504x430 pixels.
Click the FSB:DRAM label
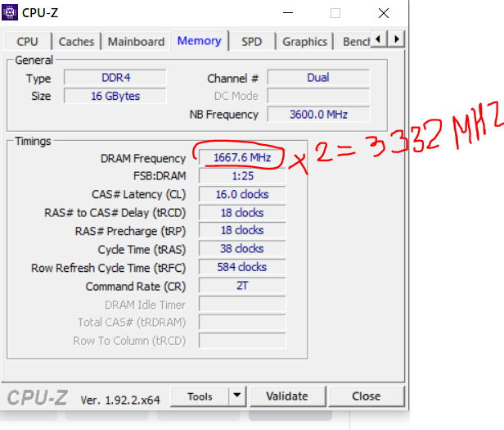point(160,176)
